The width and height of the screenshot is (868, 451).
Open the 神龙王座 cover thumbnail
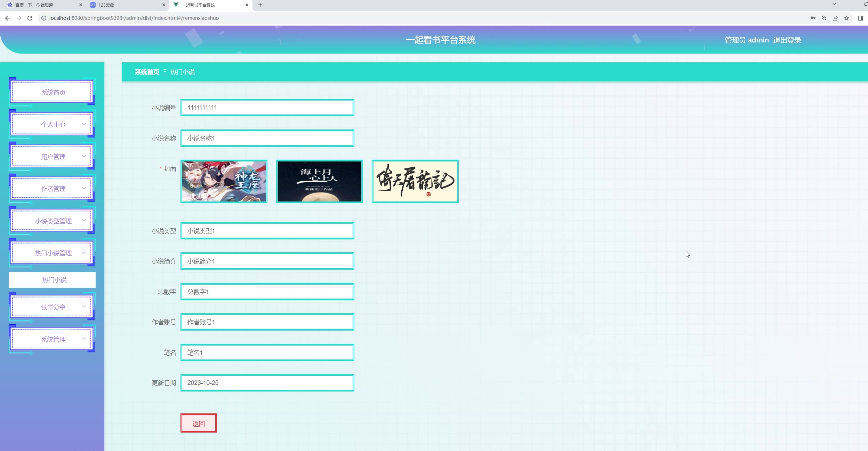tap(224, 181)
